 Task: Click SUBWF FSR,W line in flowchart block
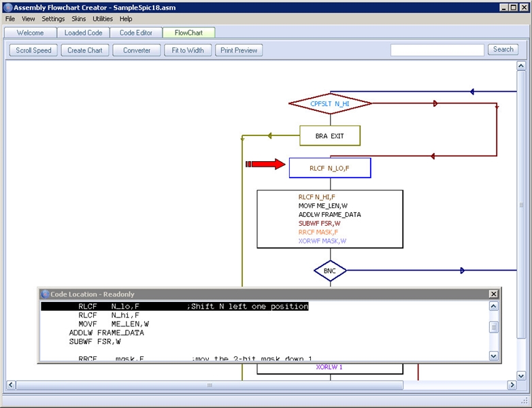(319, 224)
